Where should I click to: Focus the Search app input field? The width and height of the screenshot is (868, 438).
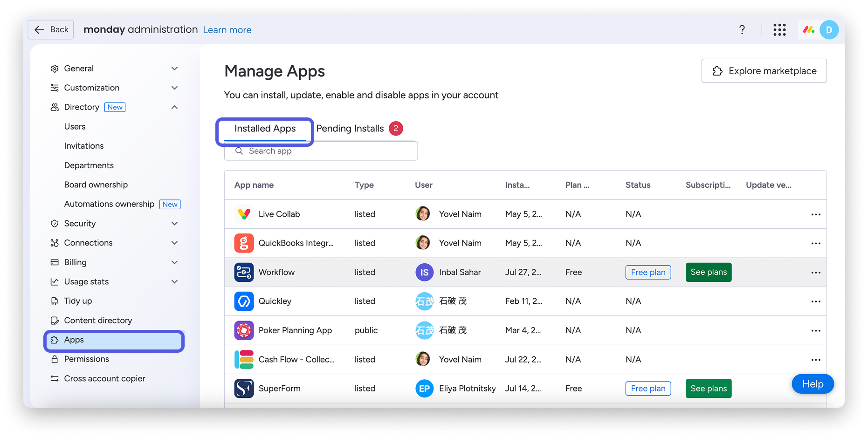321,151
